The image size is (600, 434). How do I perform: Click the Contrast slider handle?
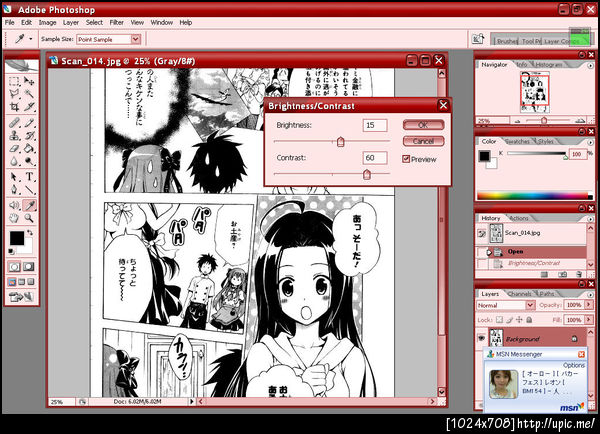coord(367,175)
